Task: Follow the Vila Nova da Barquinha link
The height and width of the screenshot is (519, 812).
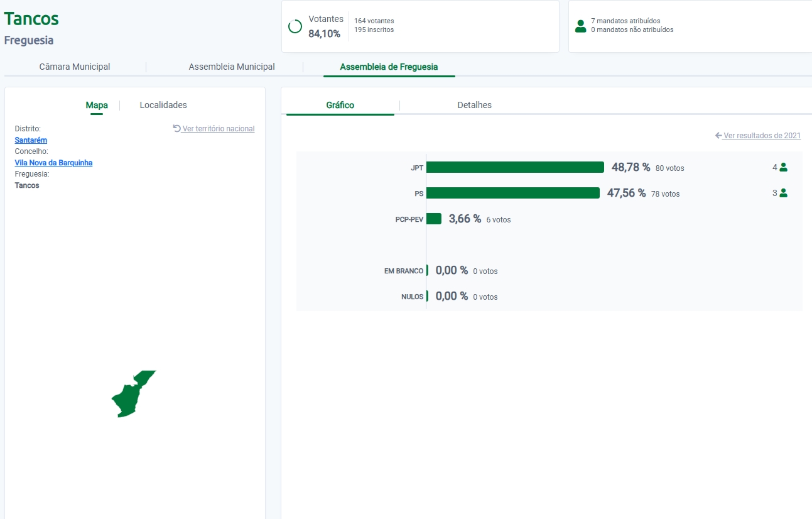Action: pos(53,163)
